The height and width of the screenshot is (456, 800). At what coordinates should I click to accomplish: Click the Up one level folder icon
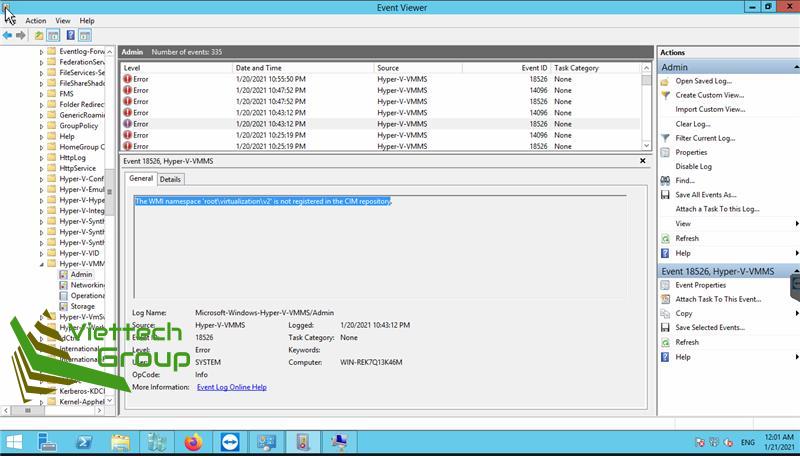point(39,35)
